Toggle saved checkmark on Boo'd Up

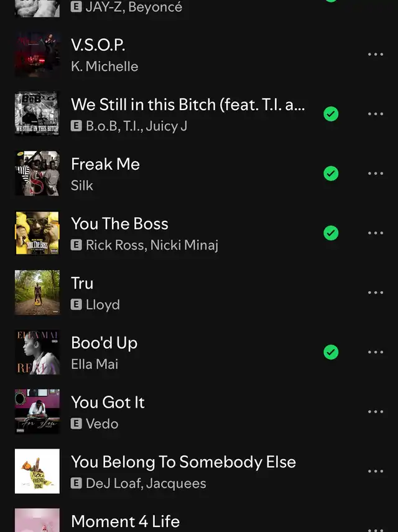tap(331, 352)
